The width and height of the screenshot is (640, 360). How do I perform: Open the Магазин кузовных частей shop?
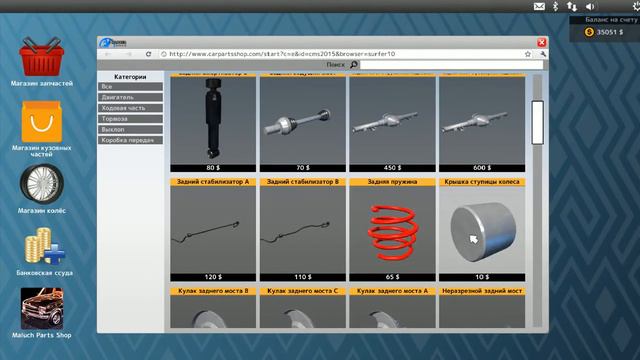(42, 122)
